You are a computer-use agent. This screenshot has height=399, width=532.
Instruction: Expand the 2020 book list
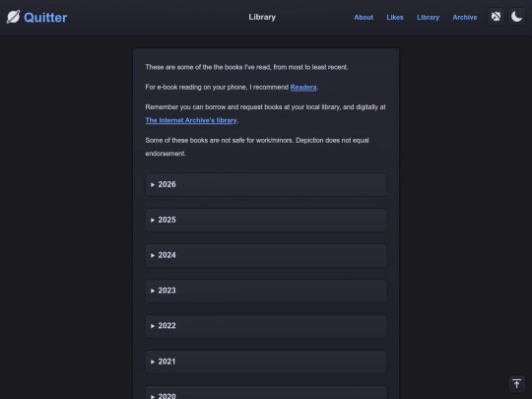266,393
